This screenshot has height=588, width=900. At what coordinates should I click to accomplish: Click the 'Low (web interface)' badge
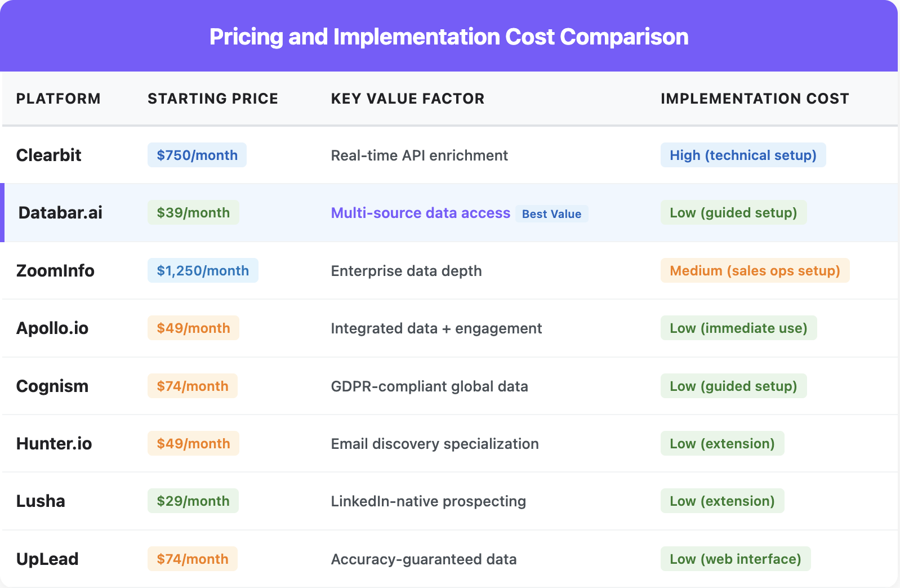click(x=736, y=559)
